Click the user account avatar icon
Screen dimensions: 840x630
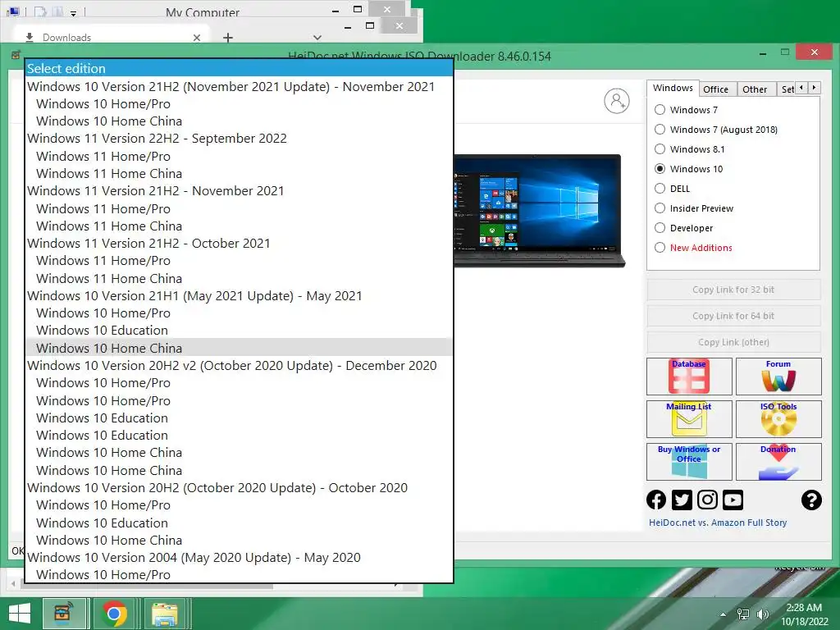click(x=617, y=101)
